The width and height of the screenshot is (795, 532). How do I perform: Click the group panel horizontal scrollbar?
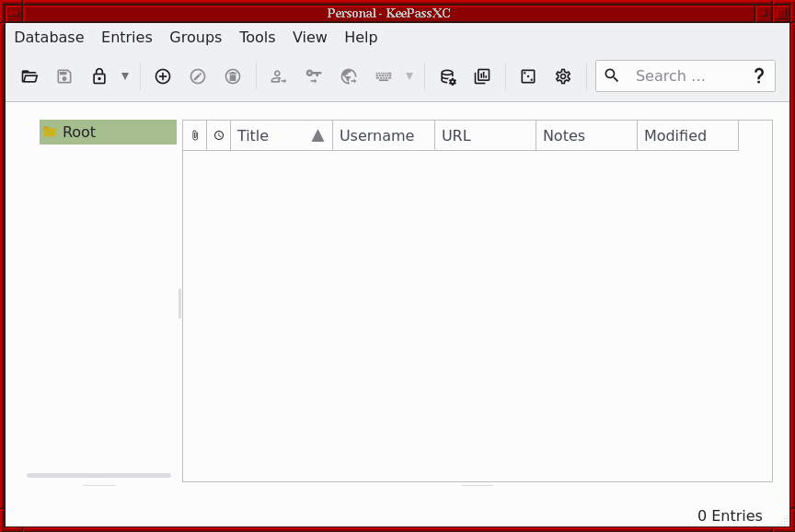coord(98,475)
